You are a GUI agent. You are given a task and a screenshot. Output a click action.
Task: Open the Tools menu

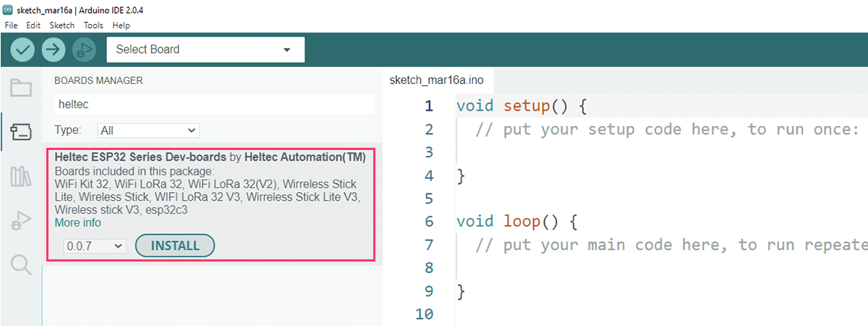click(x=93, y=25)
